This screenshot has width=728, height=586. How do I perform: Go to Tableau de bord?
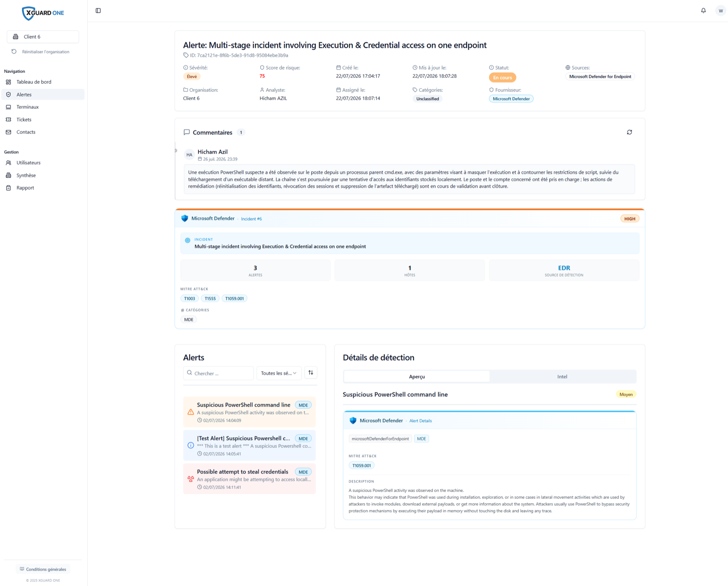[x=43, y=82]
